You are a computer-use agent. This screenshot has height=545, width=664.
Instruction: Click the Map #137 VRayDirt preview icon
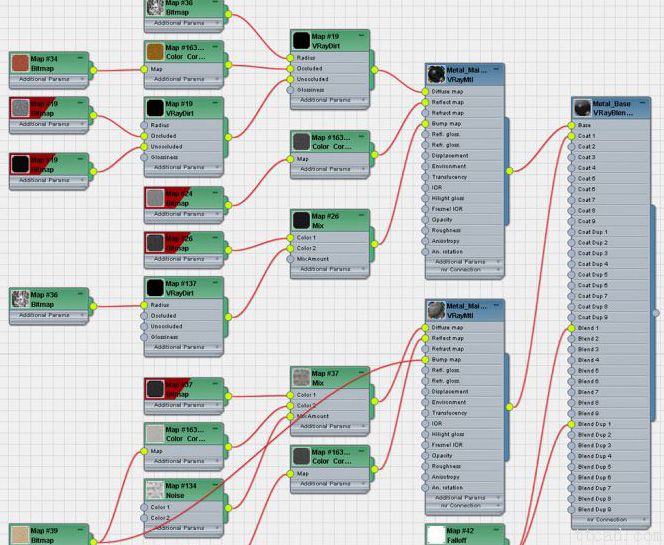pos(154,288)
